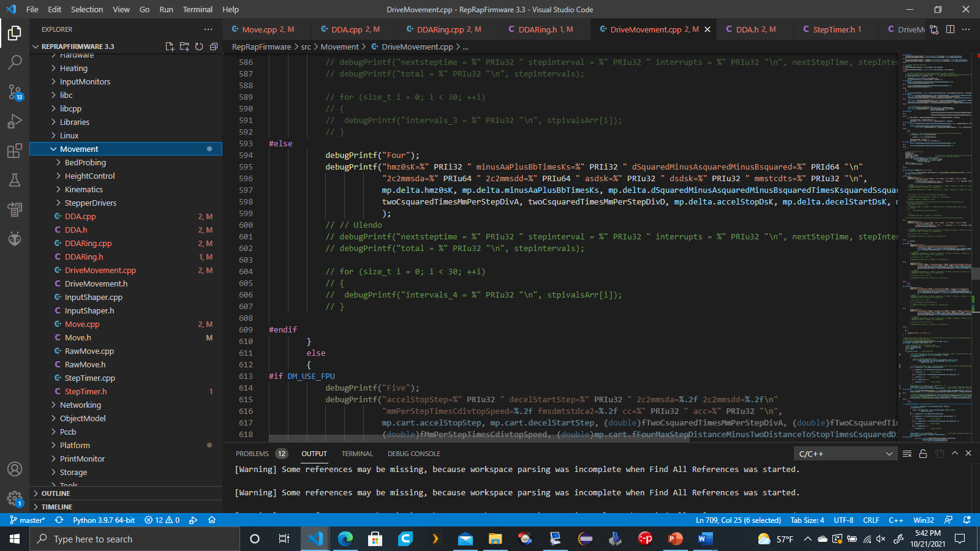The image size is (980, 551).
Task: Create a new file in Explorer
Action: (170, 47)
